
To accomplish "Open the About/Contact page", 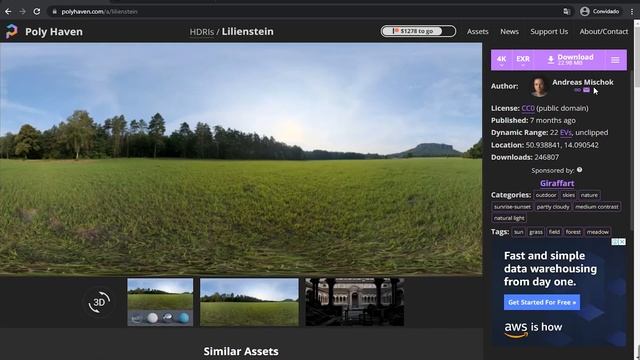I will [604, 31].
